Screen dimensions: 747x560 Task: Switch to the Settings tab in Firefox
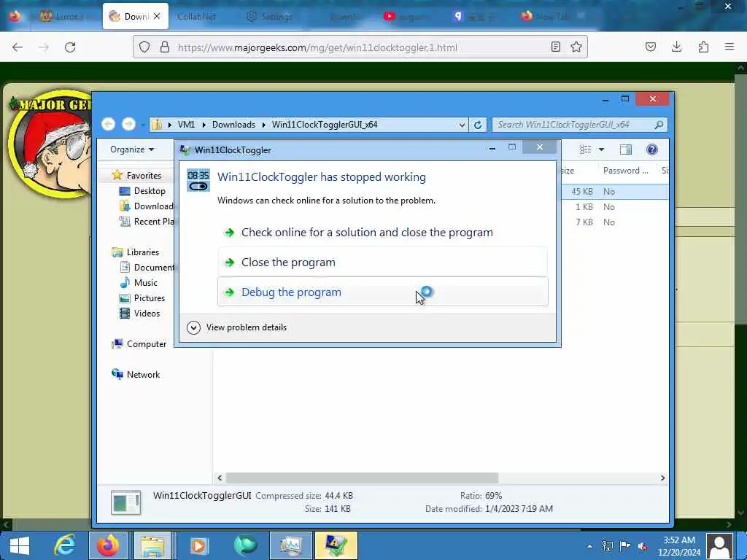pyautogui.click(x=269, y=16)
